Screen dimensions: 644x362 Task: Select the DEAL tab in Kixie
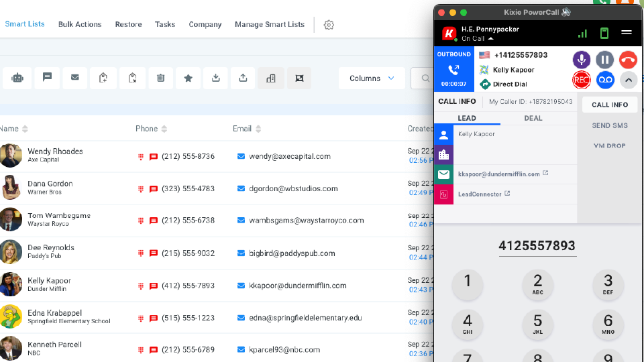[x=533, y=118]
